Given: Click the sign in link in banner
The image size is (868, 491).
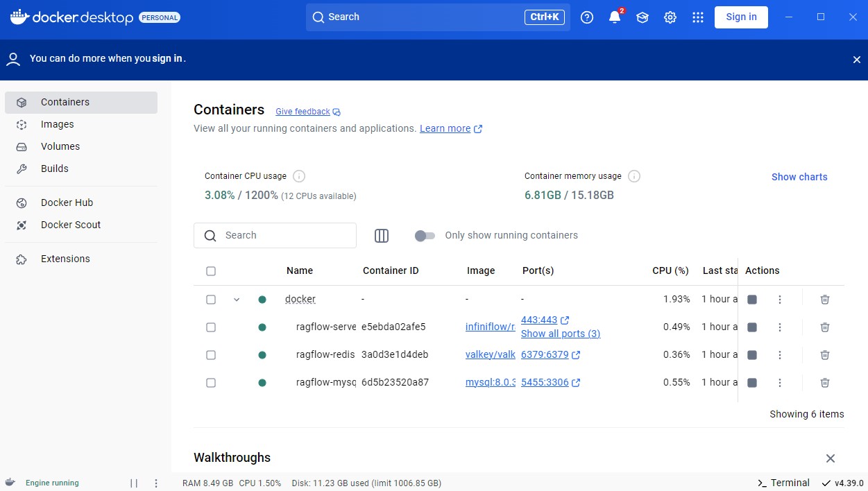Looking at the screenshot, I should (x=167, y=58).
